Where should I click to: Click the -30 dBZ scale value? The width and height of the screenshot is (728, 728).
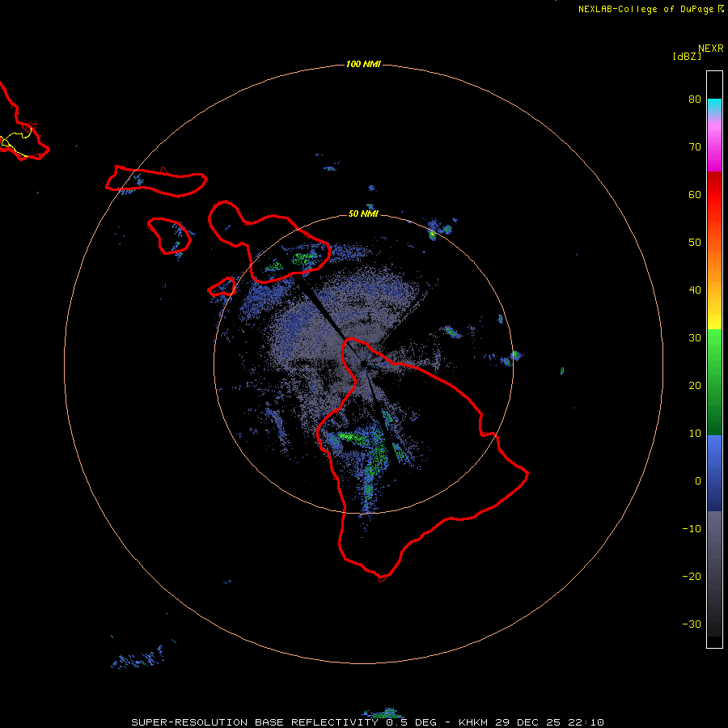[x=692, y=624]
